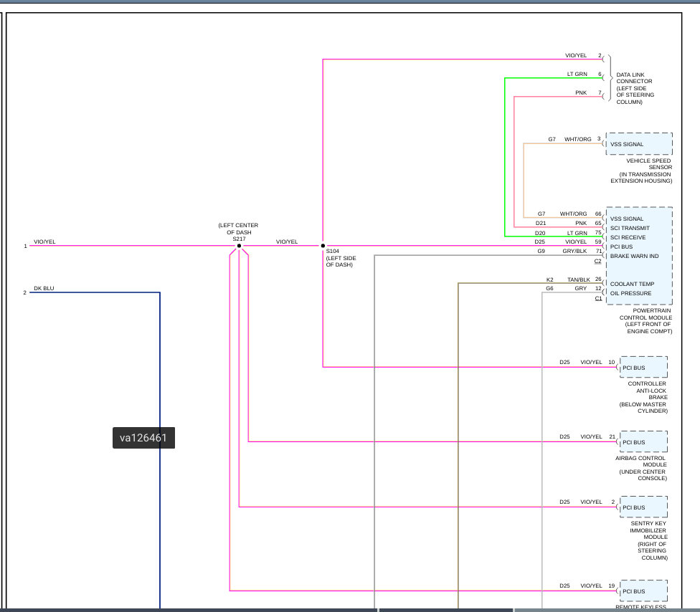Click the S217 splice dot
This screenshot has width=700, height=612.
[x=239, y=246]
